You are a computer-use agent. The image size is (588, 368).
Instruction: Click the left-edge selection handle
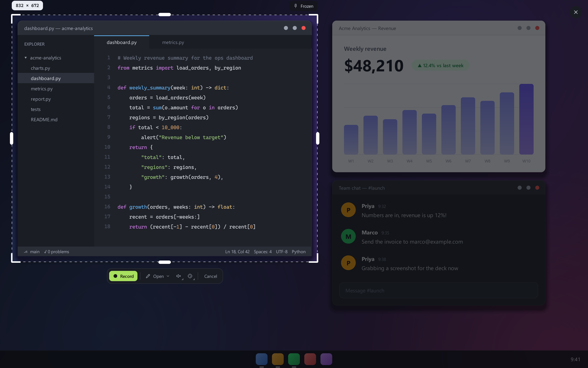coord(11,138)
